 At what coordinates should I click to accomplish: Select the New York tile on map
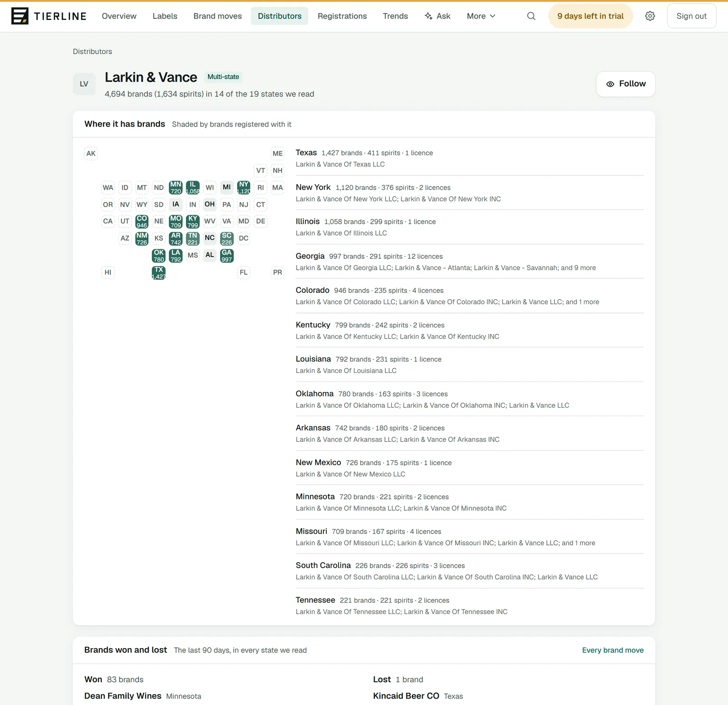(244, 187)
